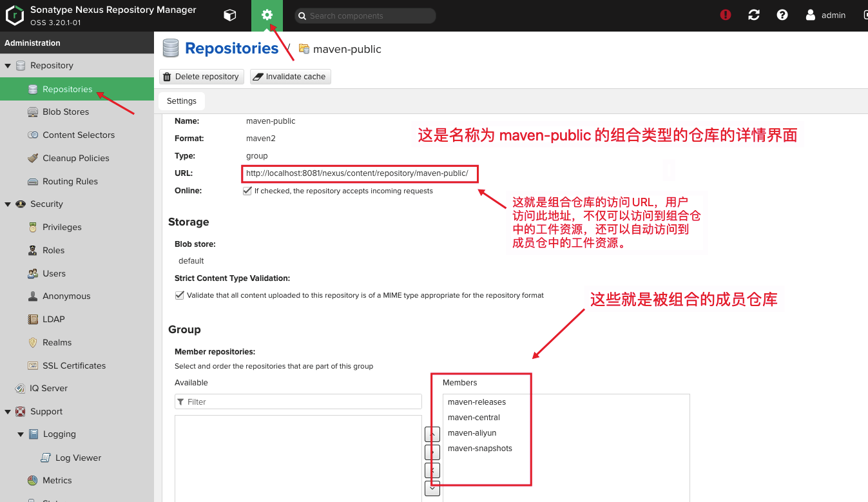
Task: Focus the Search components field
Action: pyautogui.click(x=365, y=15)
